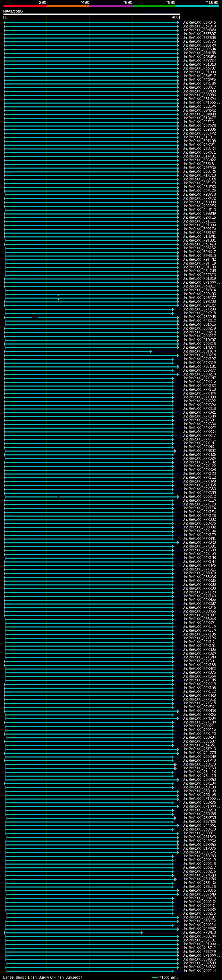
Task: Select hit UniRef100_A8J1U1
Action: pos(199,366)
